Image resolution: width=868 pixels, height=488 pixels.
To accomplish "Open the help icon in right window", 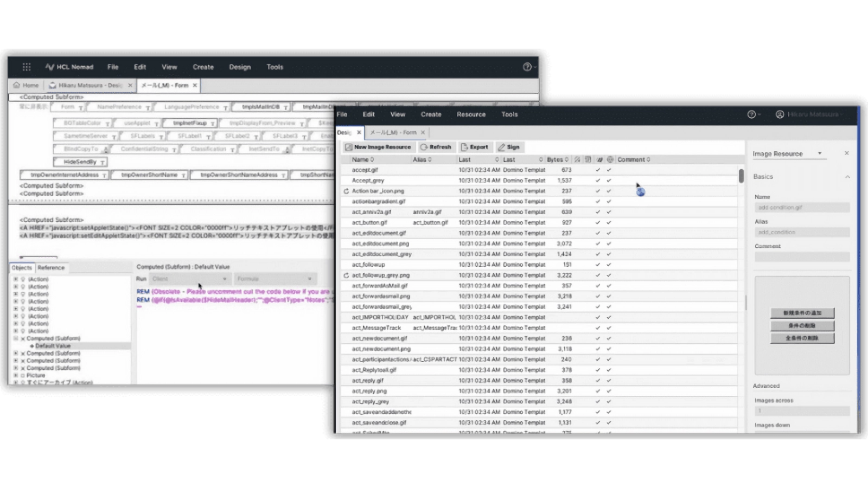I will 751,114.
